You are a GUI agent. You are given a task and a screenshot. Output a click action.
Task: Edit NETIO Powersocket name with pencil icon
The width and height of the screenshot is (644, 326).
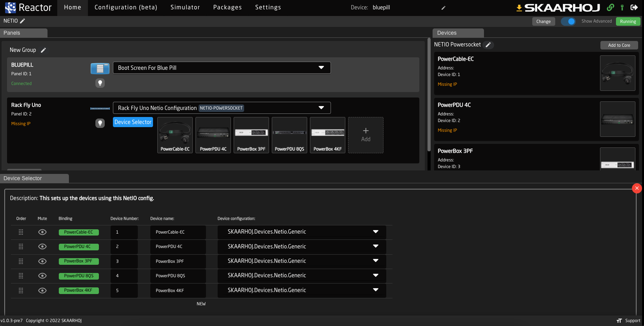tap(488, 45)
